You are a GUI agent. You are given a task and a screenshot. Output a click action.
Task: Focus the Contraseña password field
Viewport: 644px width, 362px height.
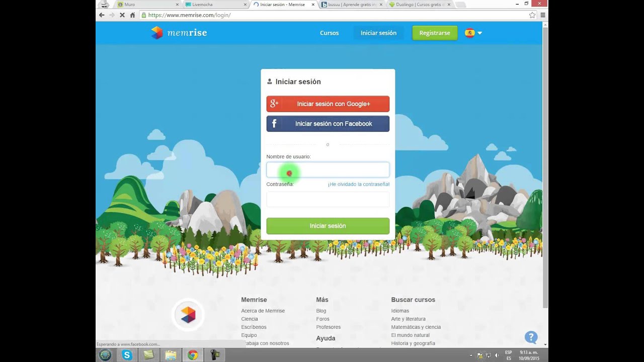328,199
